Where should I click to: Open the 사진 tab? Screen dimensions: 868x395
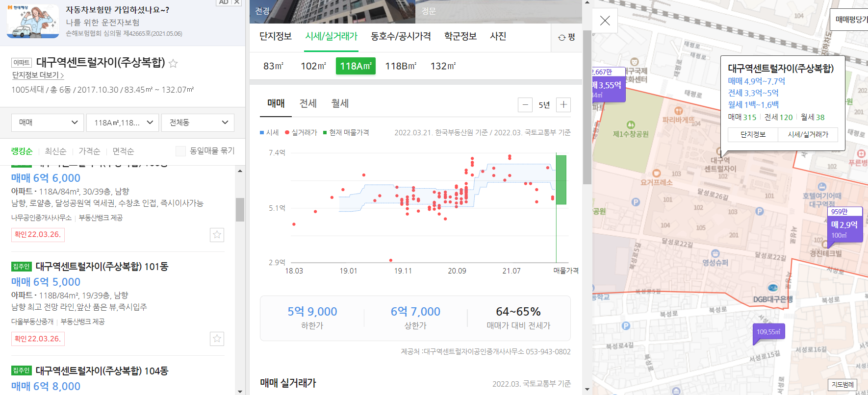coord(498,36)
